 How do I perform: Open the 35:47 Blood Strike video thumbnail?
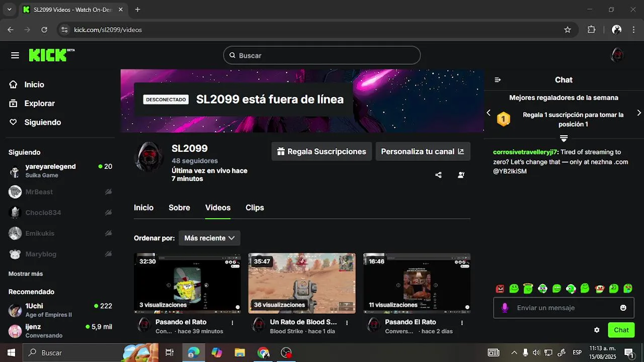click(302, 283)
